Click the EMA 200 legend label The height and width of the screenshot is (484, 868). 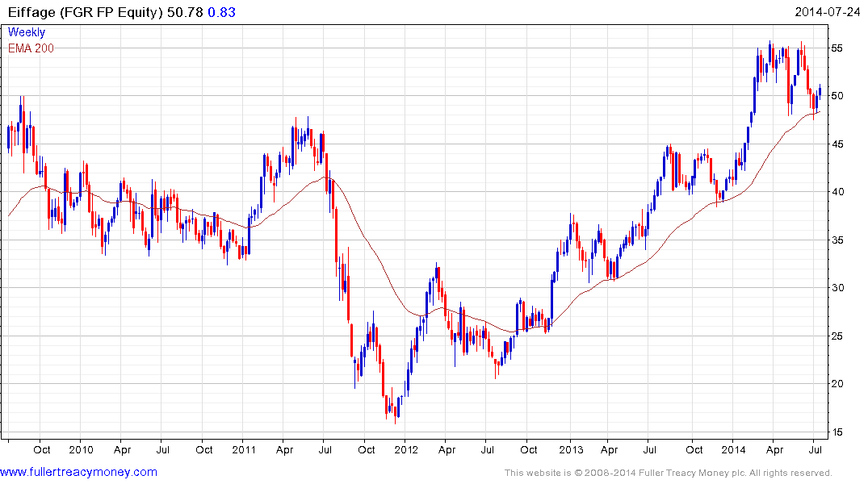(31, 48)
